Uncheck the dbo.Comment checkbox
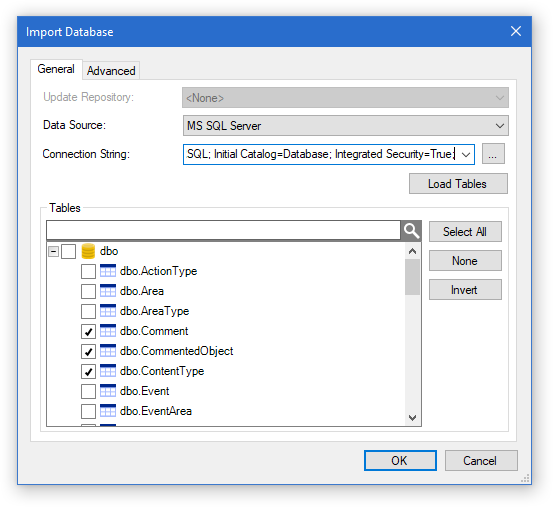 click(88, 331)
